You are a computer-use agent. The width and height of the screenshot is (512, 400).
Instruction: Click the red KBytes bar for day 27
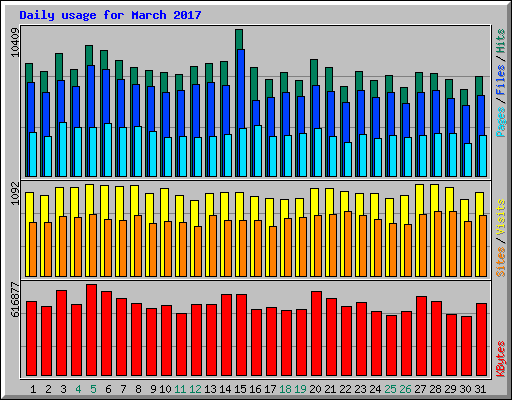click(x=422, y=336)
